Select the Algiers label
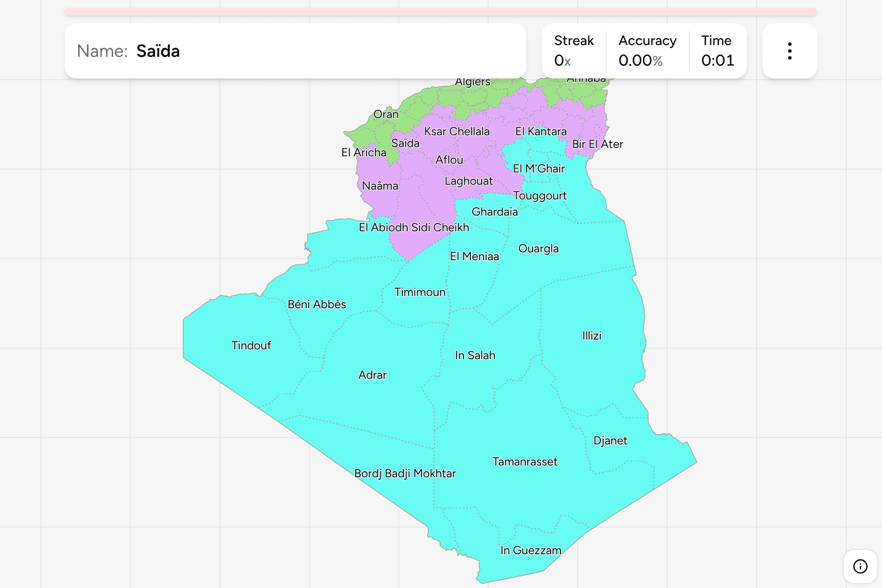The image size is (882, 588). pyautogui.click(x=472, y=82)
